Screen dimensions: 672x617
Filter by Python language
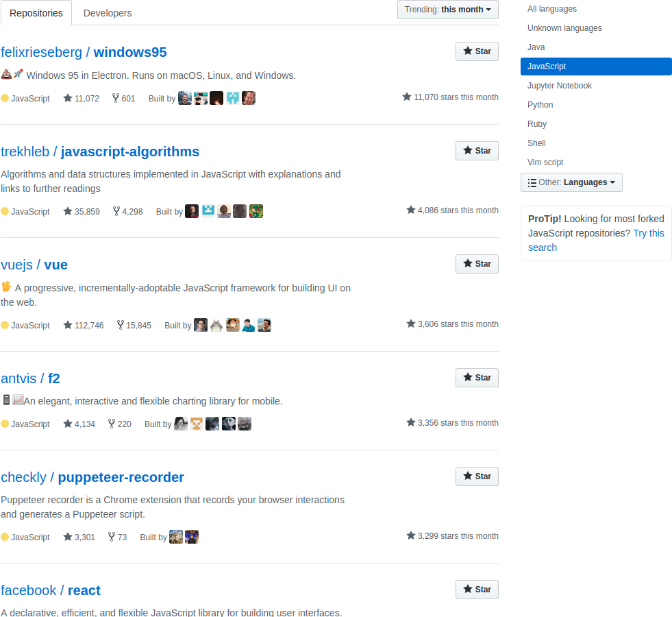(540, 105)
